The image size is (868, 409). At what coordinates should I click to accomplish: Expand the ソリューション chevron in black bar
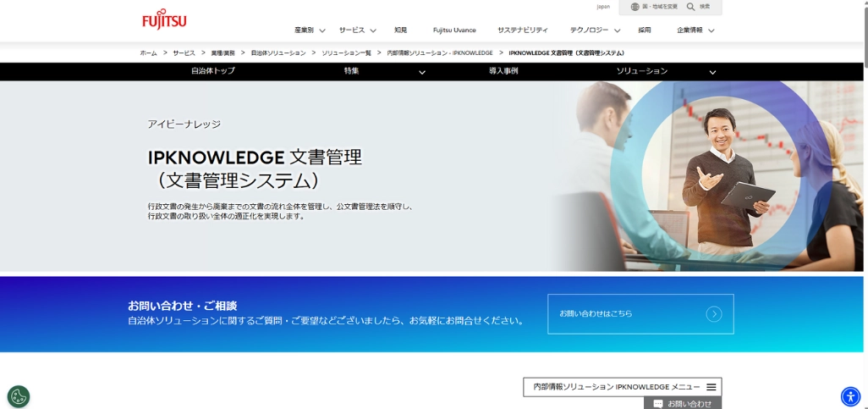coord(712,72)
